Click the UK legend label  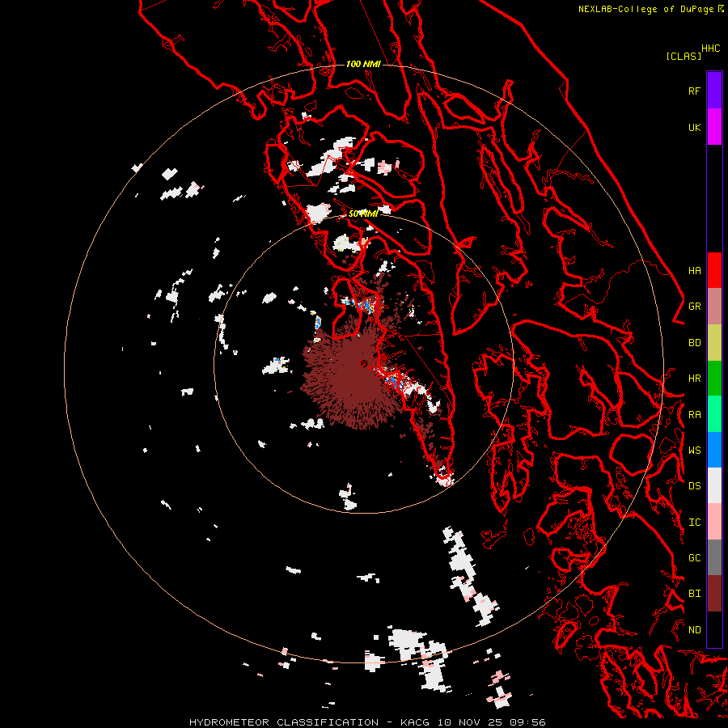694,127
